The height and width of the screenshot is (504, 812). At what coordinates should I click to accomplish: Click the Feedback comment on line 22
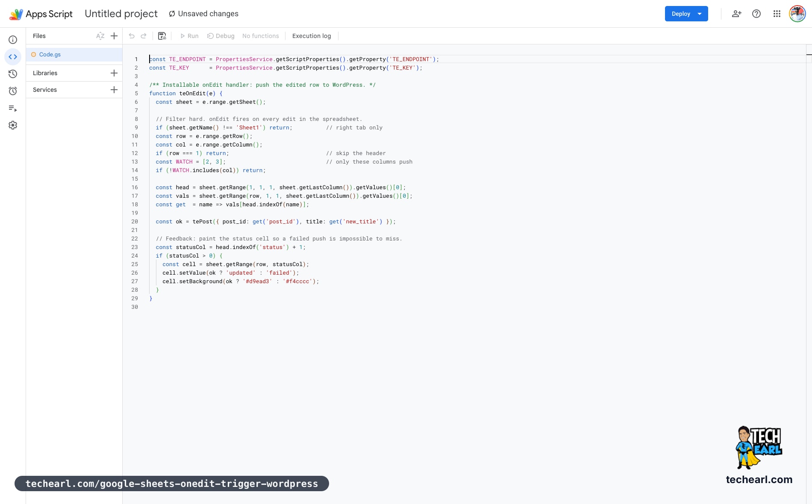[x=279, y=239]
